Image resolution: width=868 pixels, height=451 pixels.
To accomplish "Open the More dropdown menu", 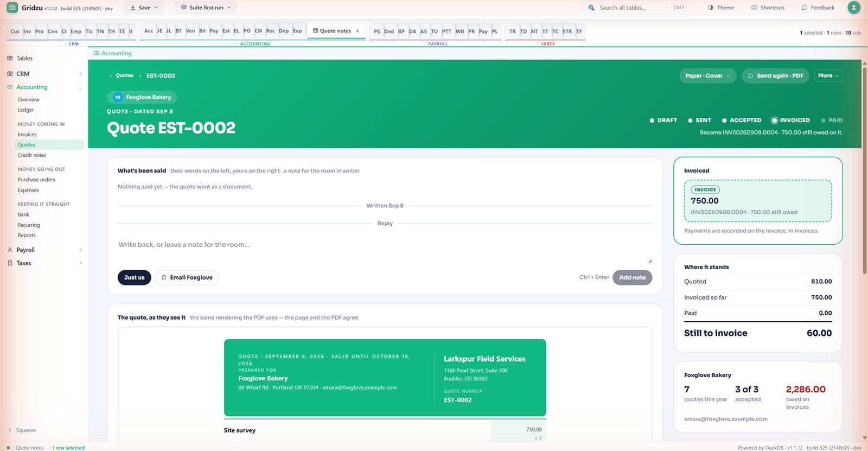I will pos(828,76).
